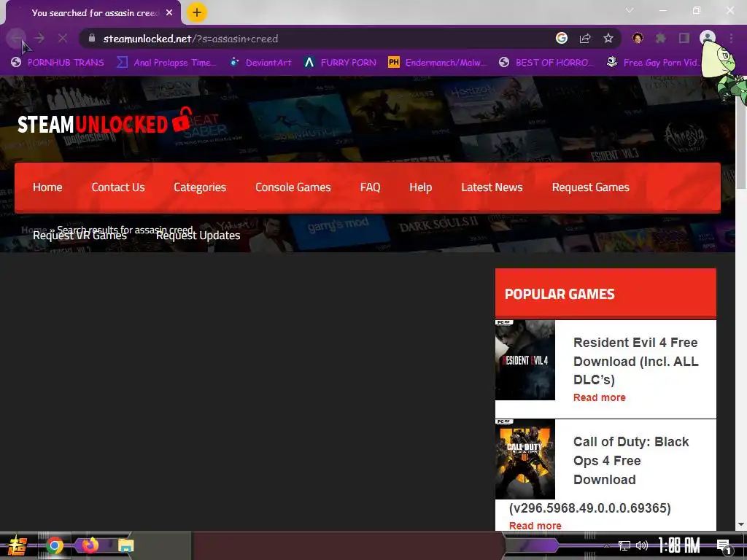Click the volume icon in system tray
Screen dimensions: 747x560
tap(642, 545)
